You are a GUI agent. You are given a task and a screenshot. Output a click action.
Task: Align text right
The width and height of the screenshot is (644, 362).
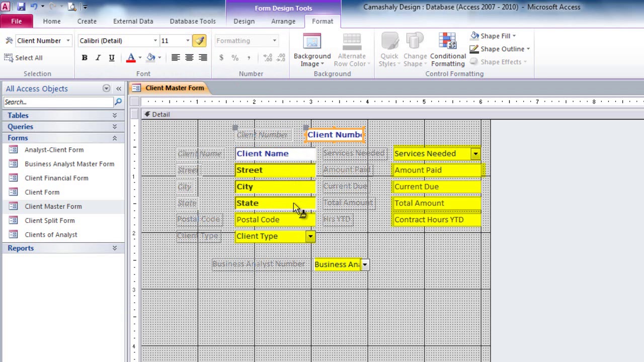pos(203,58)
